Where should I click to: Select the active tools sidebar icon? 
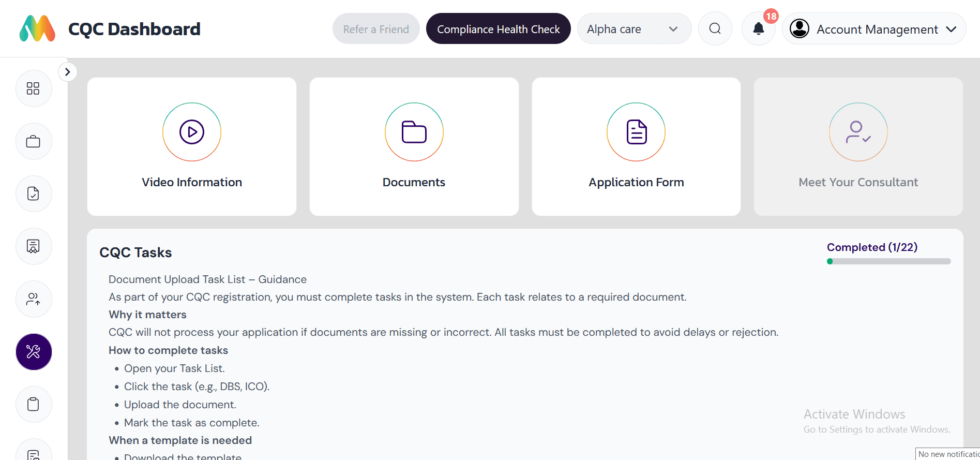34,352
